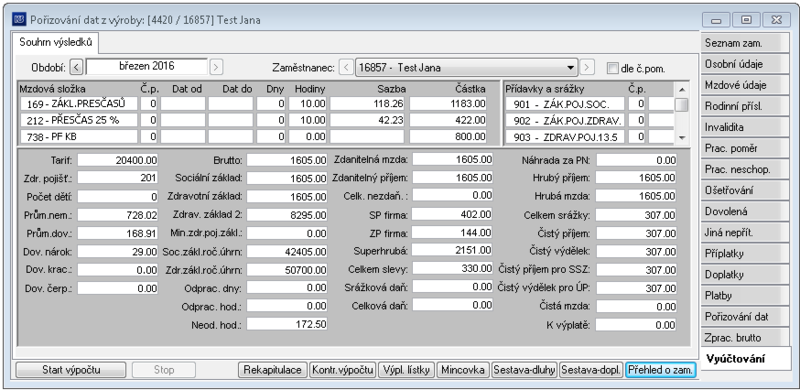The width and height of the screenshot is (800, 390).
Task: Click the application icon in title bar
Action: (x=20, y=20)
